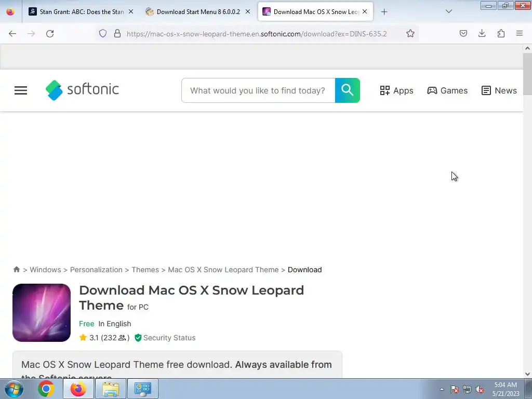Open the tracking protection shield icon
The image size is (532, 399).
pyautogui.click(x=103, y=33)
